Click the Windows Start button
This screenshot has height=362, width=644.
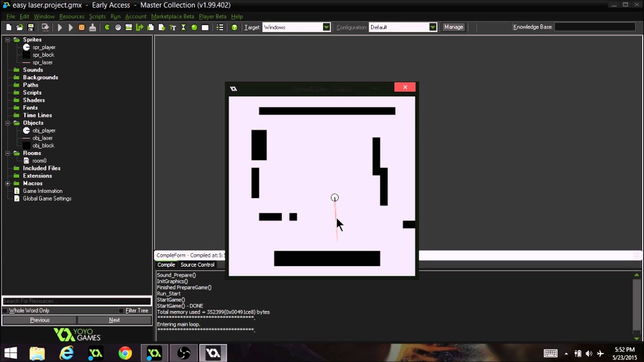pyautogui.click(x=10, y=353)
